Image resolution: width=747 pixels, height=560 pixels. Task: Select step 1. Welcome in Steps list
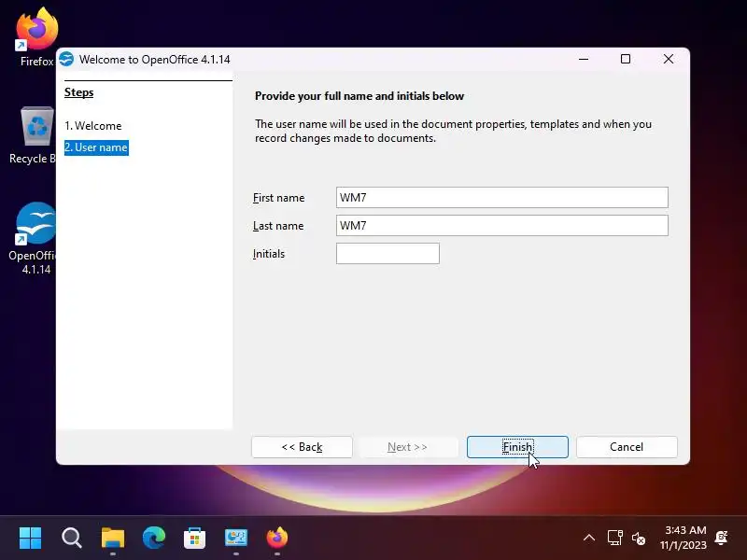(x=93, y=126)
